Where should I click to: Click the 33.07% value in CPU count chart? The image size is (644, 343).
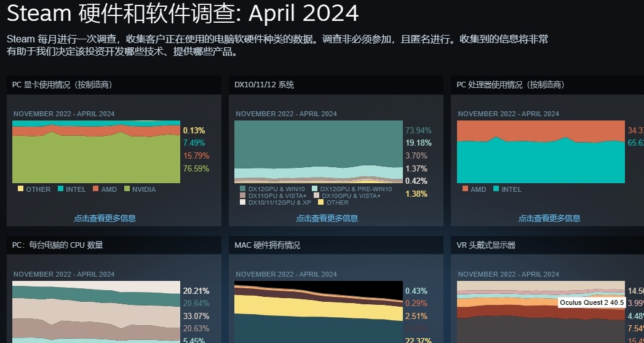(196, 317)
